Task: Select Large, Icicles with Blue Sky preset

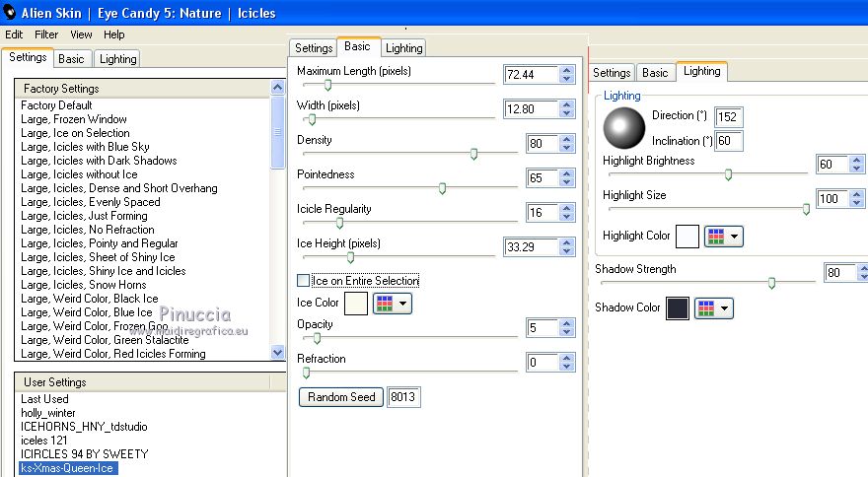Action: (x=85, y=147)
